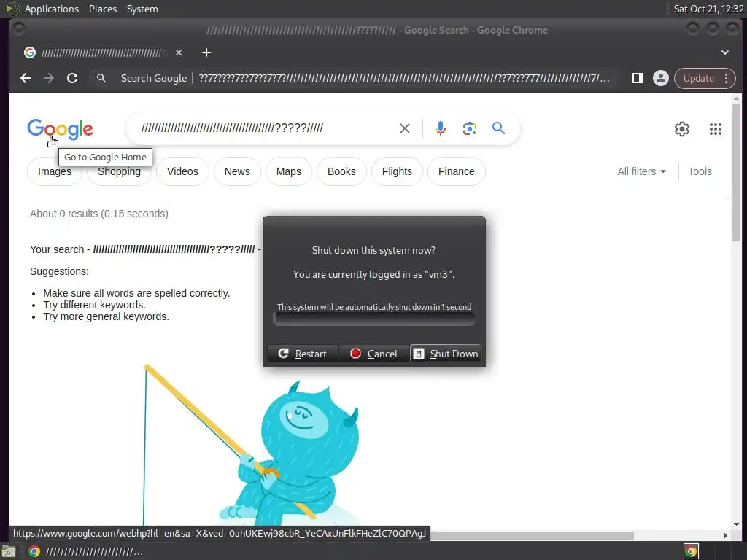Click the Chrome back arrow button
747x560 pixels.
26,78
